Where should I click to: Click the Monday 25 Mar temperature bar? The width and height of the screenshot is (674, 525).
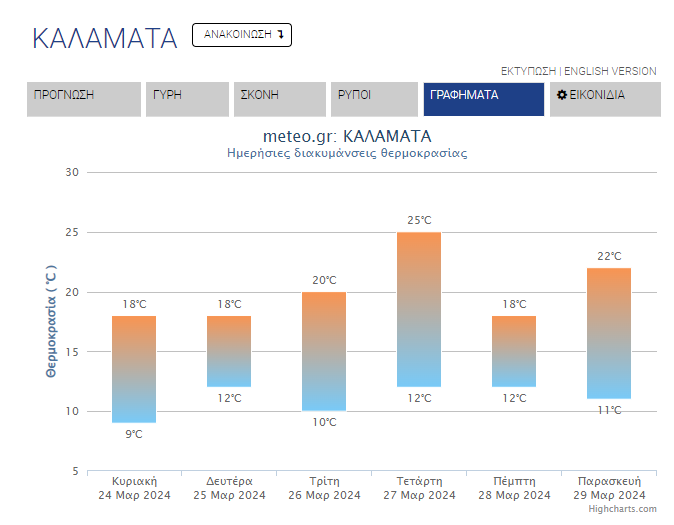click(229, 351)
